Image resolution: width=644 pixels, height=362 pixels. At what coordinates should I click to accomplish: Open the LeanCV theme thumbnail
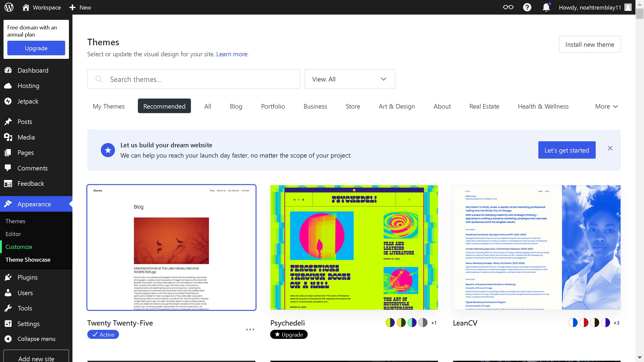[537, 247]
